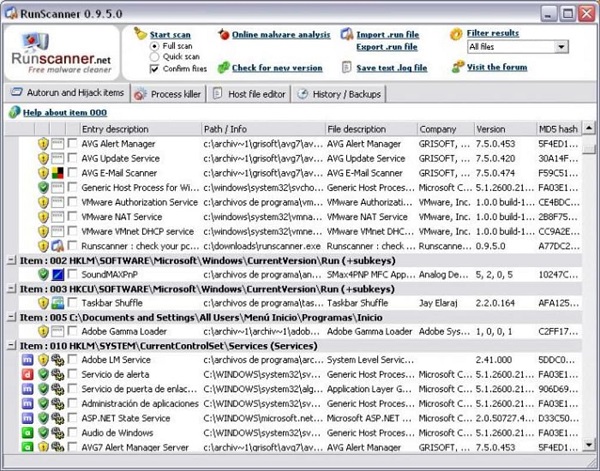Open the Host file editor tab
600x471 pixels.
point(249,94)
